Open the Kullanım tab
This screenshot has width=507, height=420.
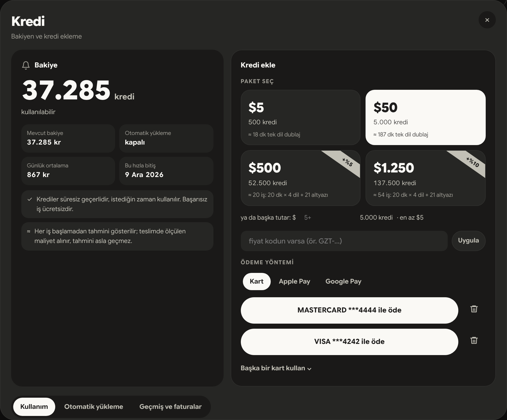(x=34, y=407)
